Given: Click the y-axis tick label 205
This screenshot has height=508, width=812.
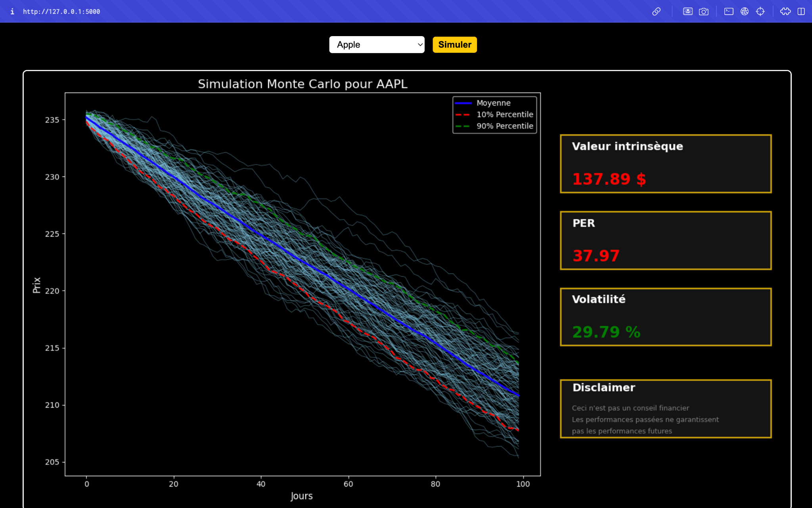Looking at the screenshot, I should coord(52,462).
